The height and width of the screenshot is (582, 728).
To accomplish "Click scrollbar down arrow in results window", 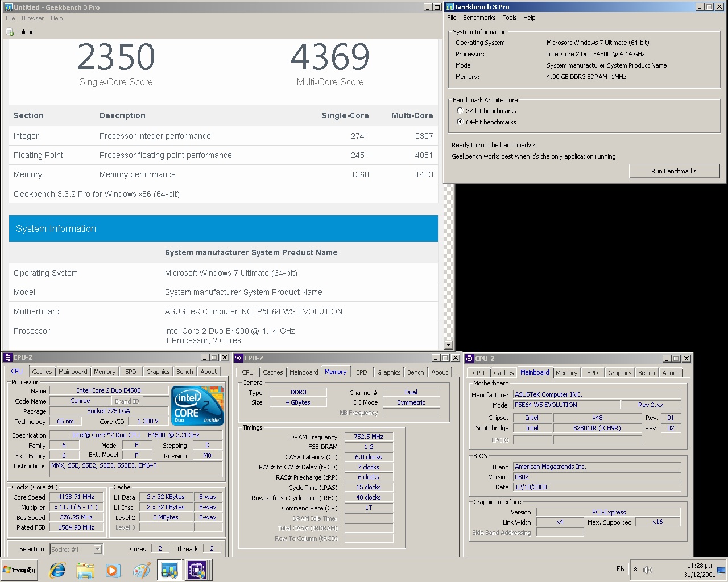I will tap(448, 345).
